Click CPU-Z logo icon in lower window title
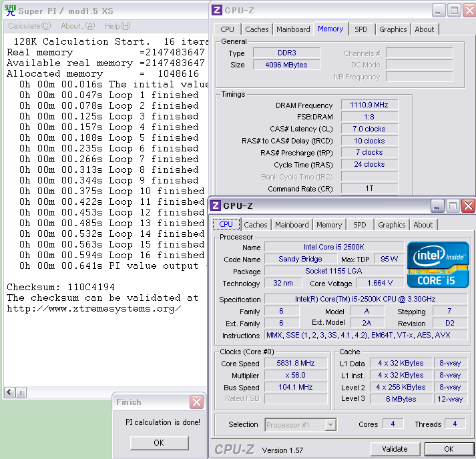476x459 pixels. point(216,205)
